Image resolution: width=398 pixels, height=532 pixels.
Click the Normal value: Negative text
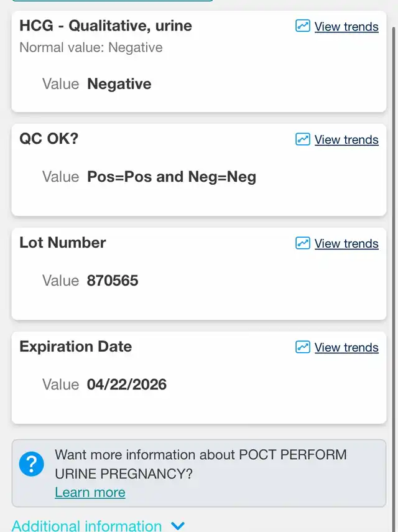[91, 47]
